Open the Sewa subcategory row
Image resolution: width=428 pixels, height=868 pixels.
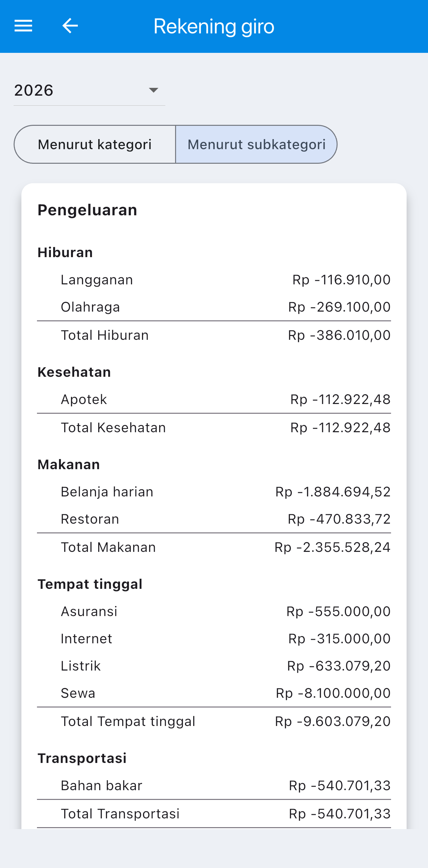tap(214, 694)
